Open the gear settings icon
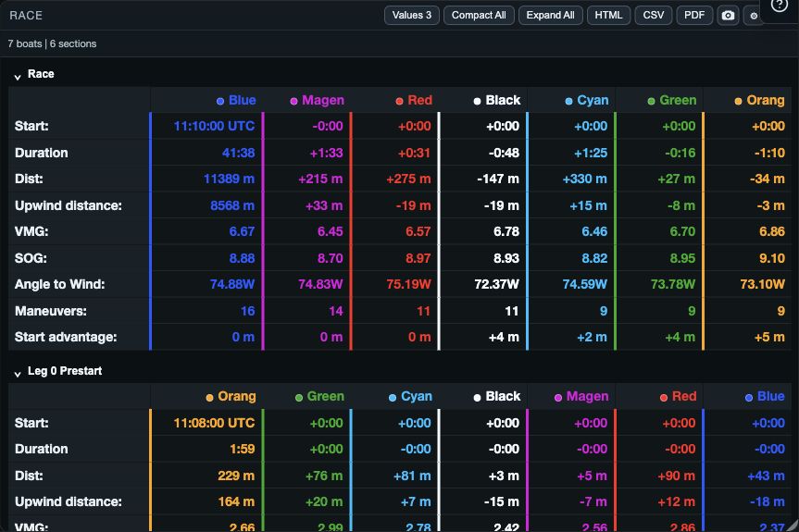The image size is (799, 532). click(754, 16)
